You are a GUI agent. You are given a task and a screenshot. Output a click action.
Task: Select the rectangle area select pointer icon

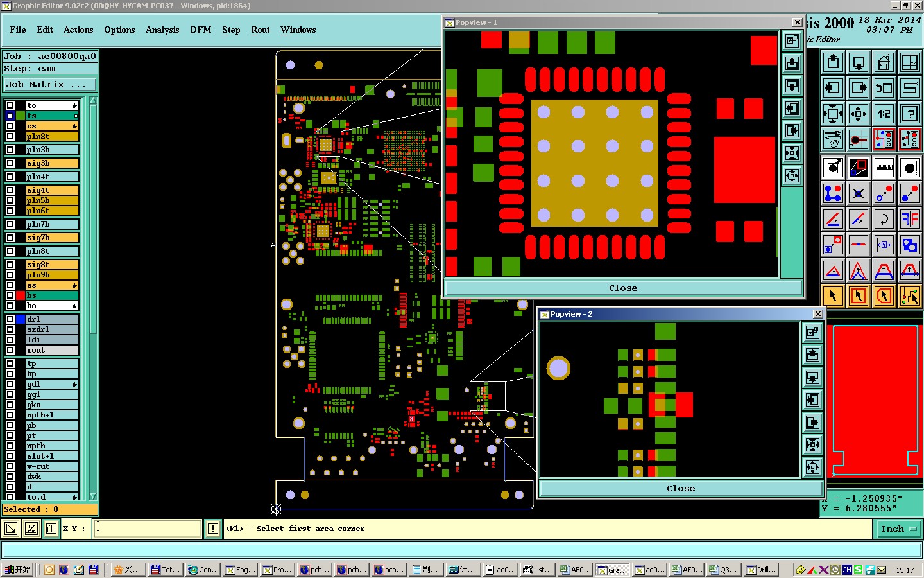point(859,295)
